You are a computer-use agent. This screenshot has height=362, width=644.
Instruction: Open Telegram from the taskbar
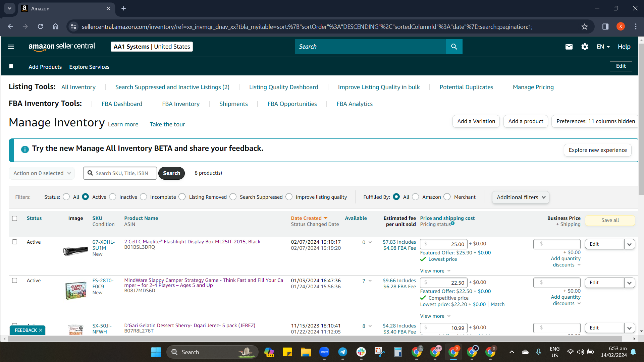click(x=342, y=352)
